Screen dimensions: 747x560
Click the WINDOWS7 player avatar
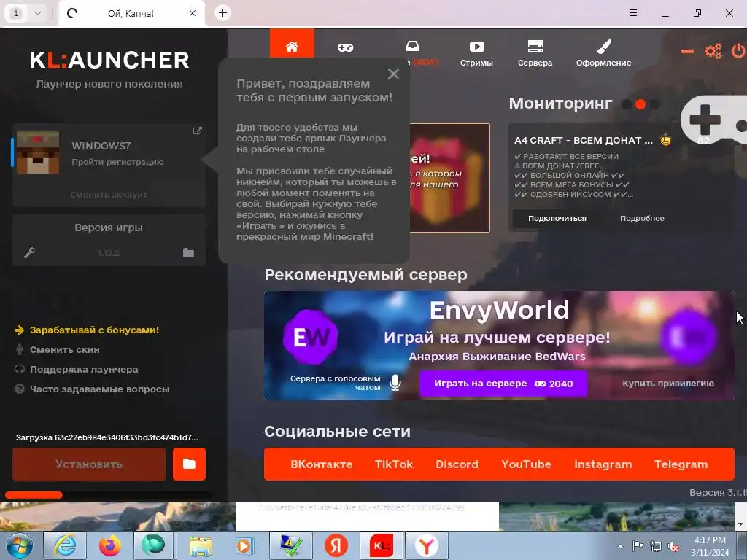click(38, 152)
